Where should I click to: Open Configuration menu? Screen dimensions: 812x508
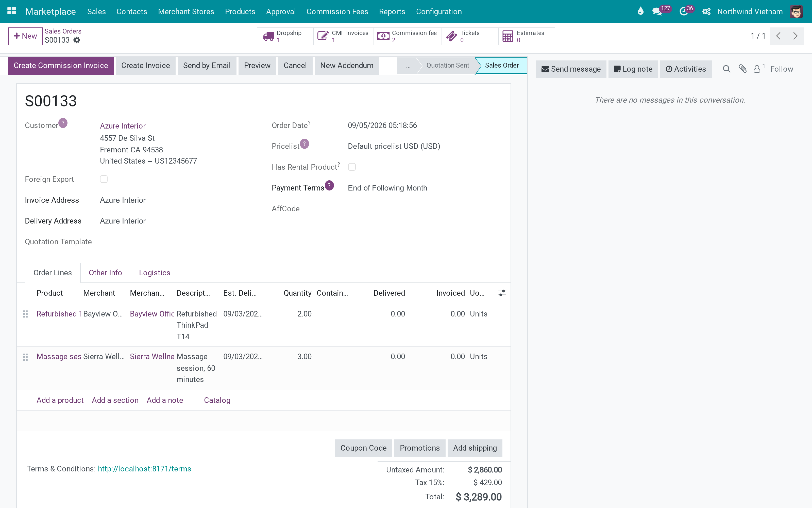click(x=439, y=12)
